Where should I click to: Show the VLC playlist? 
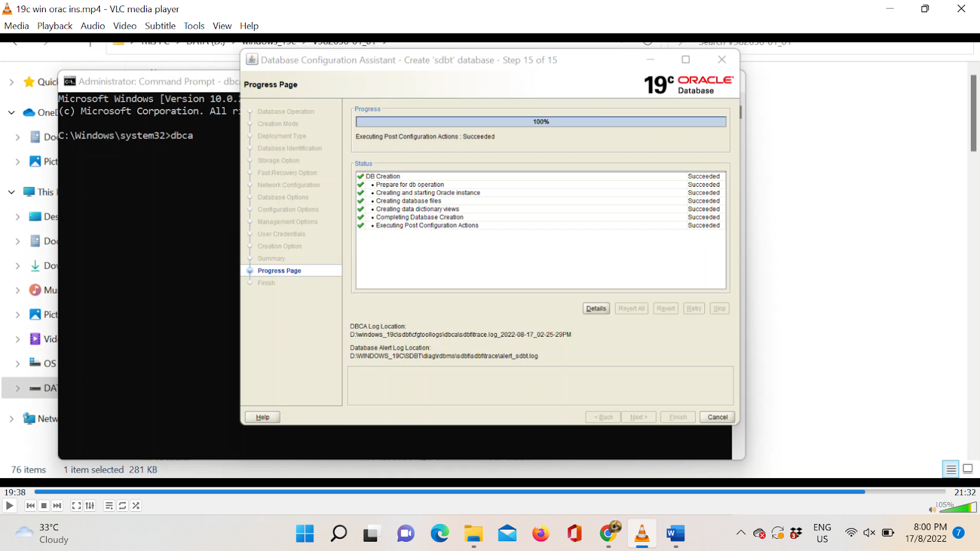pyautogui.click(x=108, y=506)
